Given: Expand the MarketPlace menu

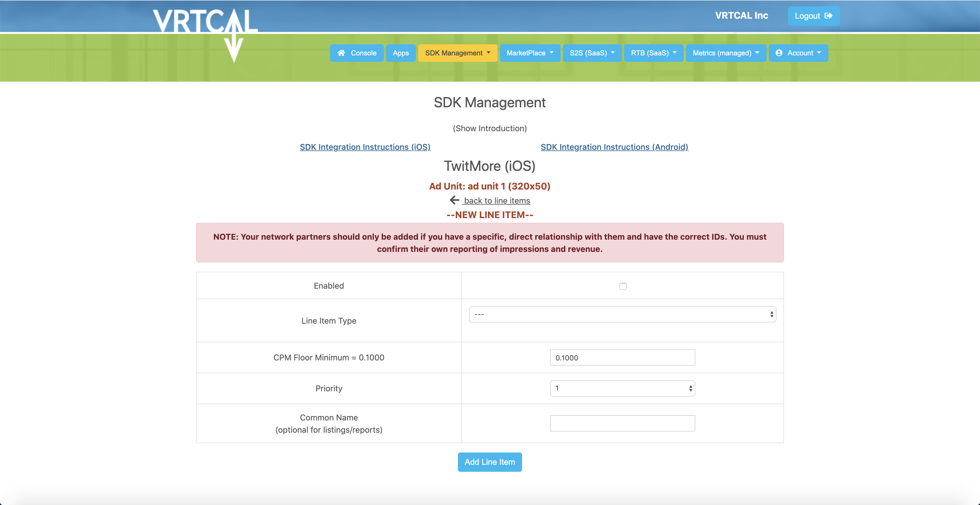Looking at the screenshot, I should pos(530,53).
